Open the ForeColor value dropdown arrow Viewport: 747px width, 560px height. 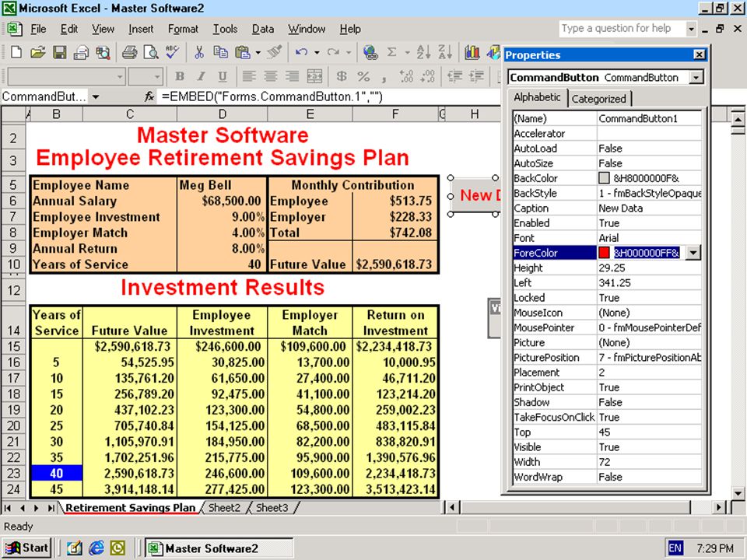pyautogui.click(x=693, y=253)
